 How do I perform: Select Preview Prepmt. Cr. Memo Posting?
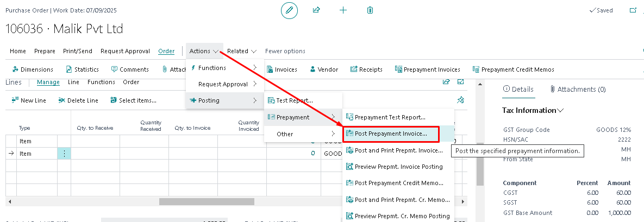[398, 216]
